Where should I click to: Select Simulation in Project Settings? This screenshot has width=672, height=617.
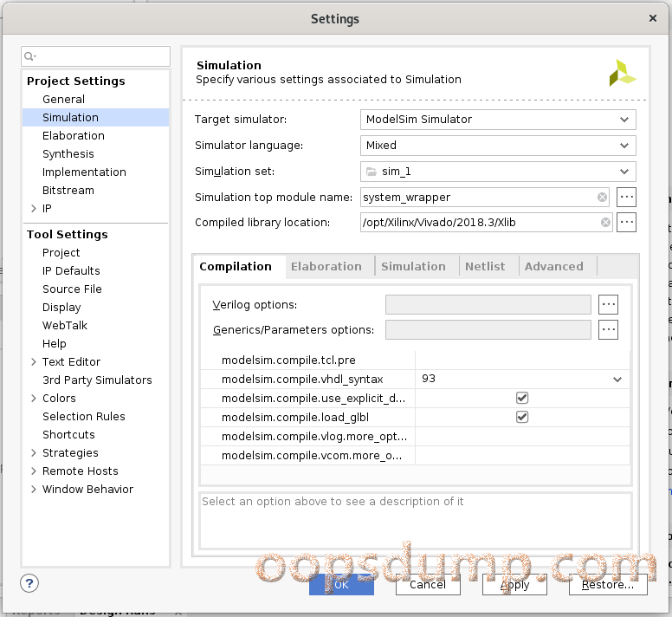pos(70,118)
